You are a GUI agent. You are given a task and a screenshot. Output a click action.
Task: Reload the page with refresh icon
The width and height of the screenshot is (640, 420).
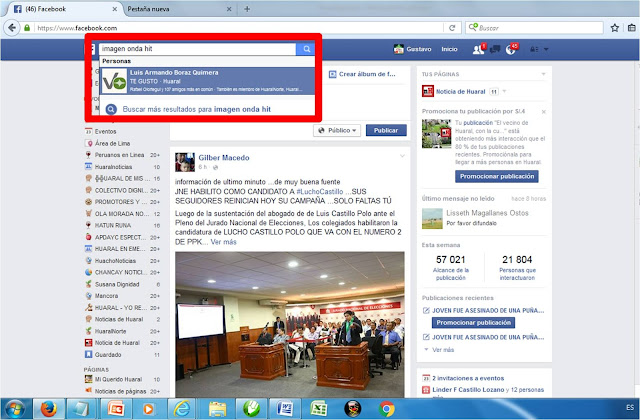coord(452,28)
